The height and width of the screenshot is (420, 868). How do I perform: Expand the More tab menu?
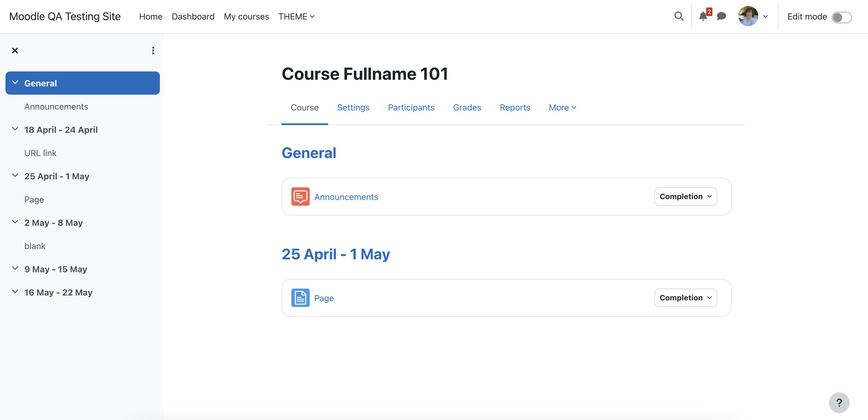pyautogui.click(x=562, y=108)
